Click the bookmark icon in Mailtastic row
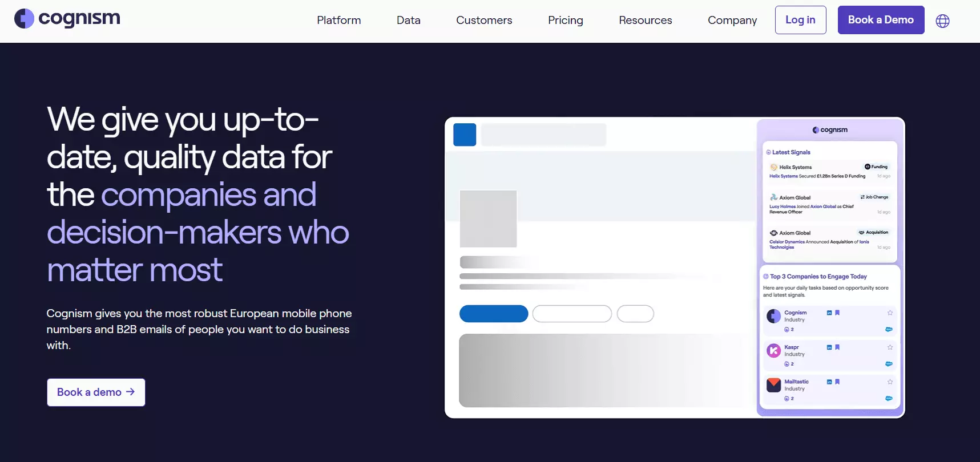This screenshot has height=462, width=980. point(837,382)
